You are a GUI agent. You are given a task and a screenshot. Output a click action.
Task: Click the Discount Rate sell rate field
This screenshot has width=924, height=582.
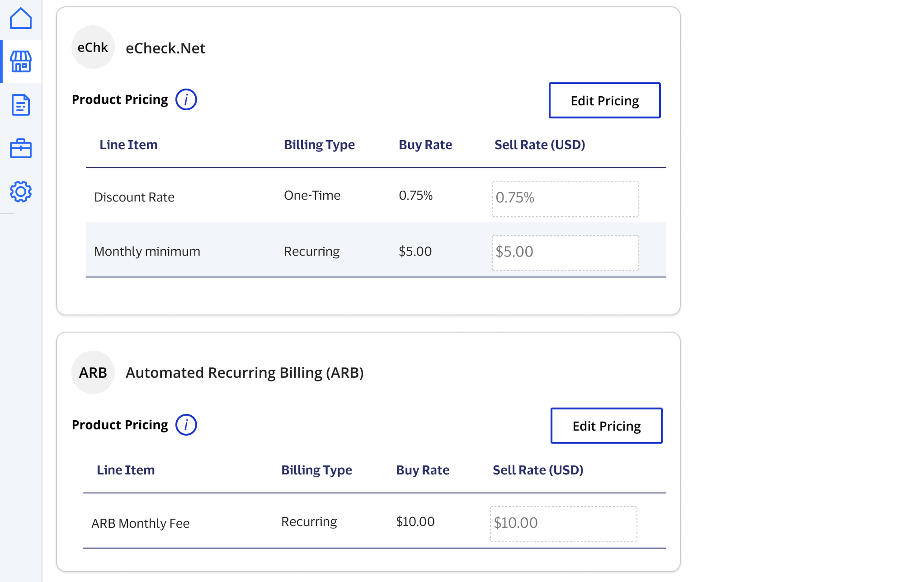(565, 199)
